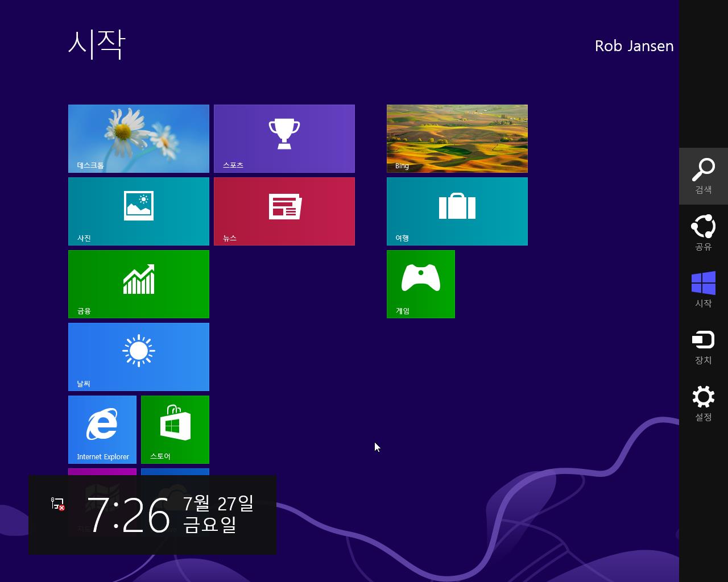Click the 7월 27일 date text
The width and height of the screenshot is (728, 582).
218,503
